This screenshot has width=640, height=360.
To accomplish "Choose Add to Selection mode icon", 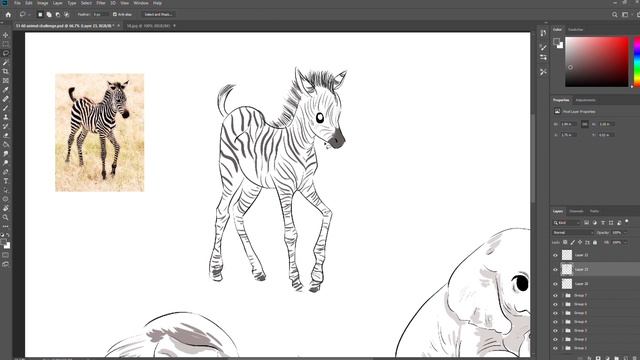I will [49, 14].
